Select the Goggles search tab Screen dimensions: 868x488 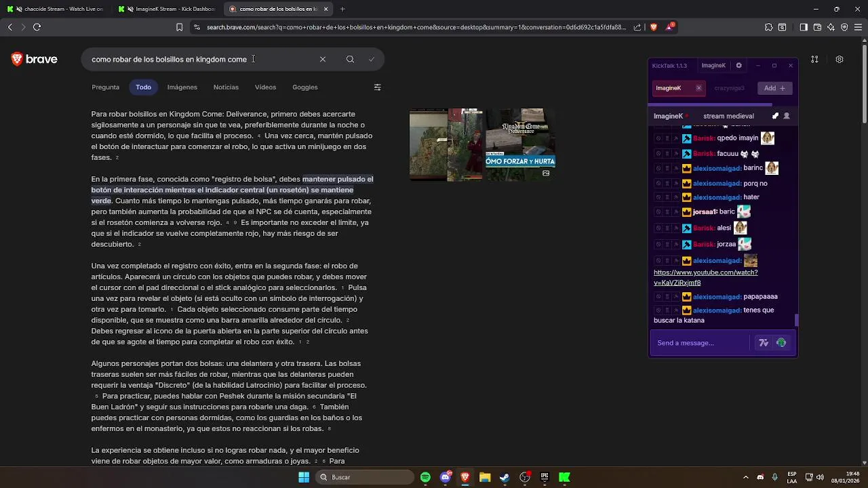click(305, 87)
